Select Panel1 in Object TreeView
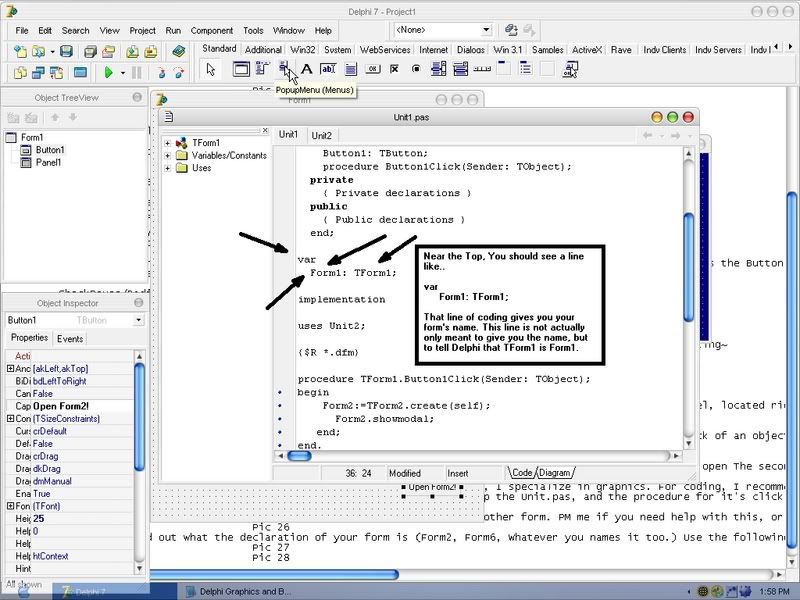 [49, 162]
